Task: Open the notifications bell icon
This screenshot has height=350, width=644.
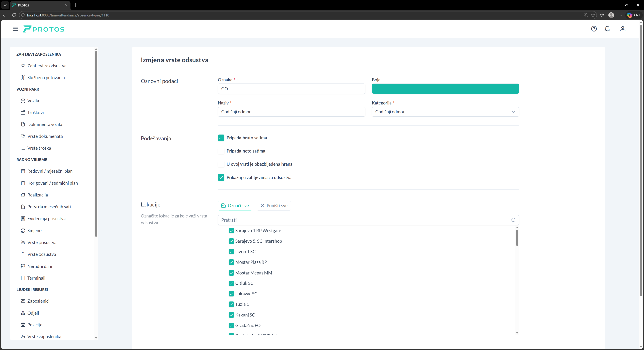Action: pyautogui.click(x=607, y=29)
